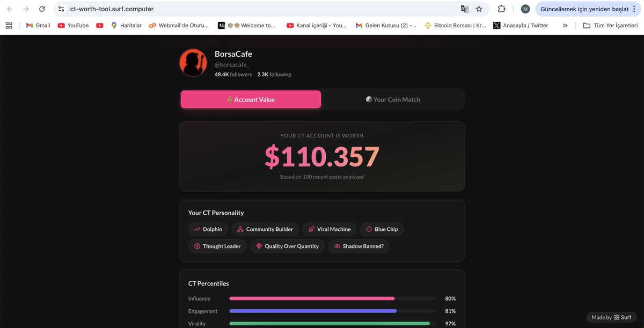644x328 pixels.
Task: Open the Welcome to... bookmark
Action: pos(247,25)
